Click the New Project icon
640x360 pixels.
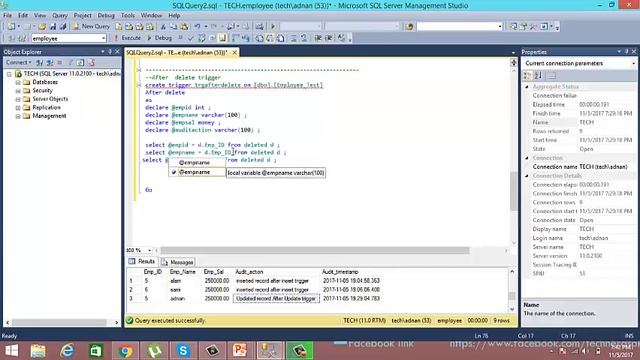tap(11, 27)
